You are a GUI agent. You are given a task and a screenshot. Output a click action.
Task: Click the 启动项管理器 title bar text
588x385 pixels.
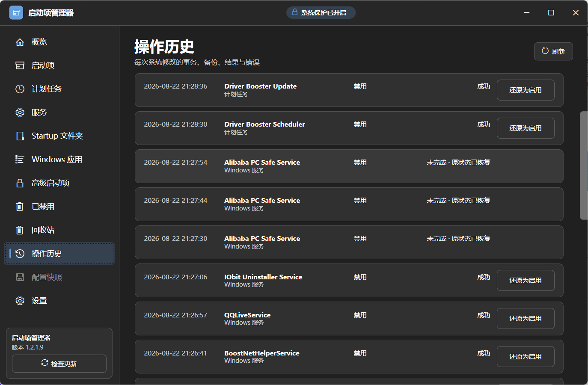click(x=51, y=13)
